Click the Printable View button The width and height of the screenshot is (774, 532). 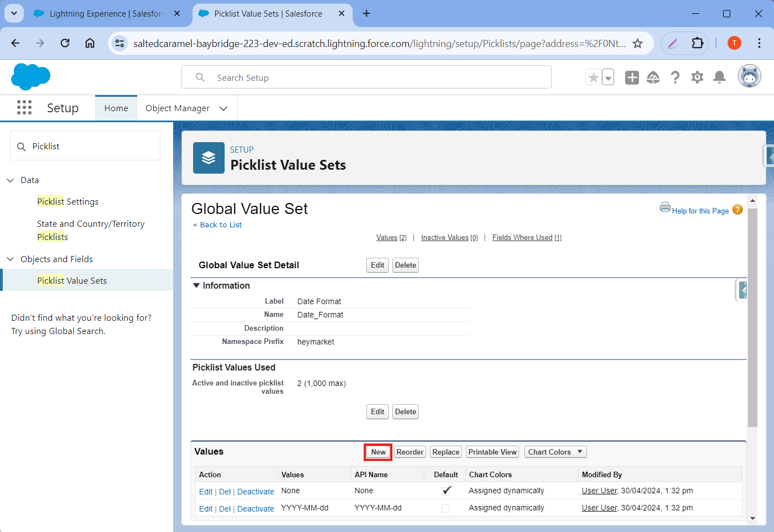point(492,452)
